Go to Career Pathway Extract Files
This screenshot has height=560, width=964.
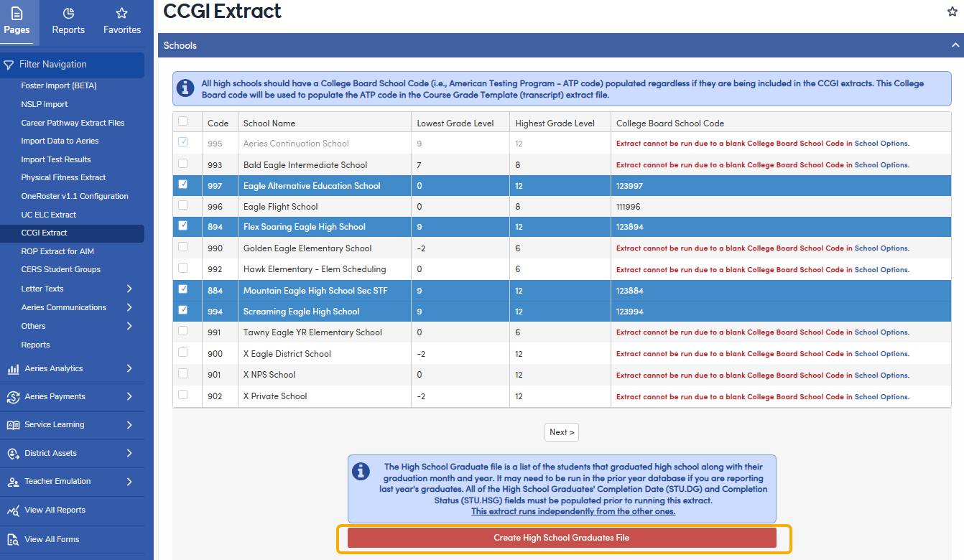pos(73,123)
